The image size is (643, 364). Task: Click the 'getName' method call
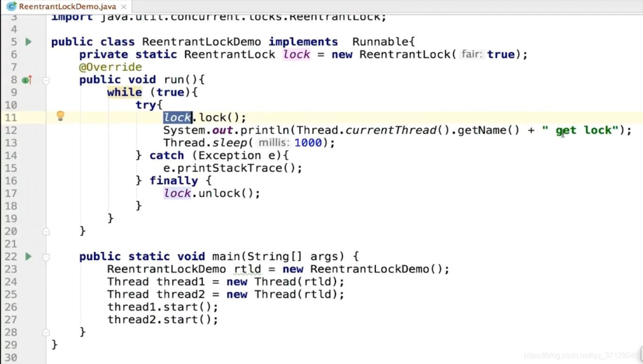(482, 130)
